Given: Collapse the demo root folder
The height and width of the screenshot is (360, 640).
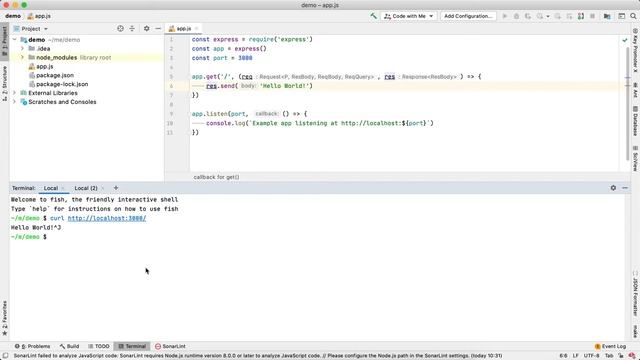Looking at the screenshot, I should tap(15, 40).
